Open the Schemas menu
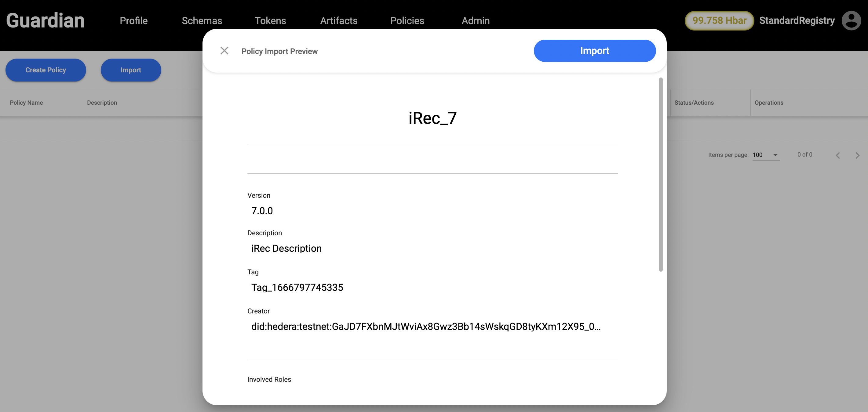The image size is (868, 412). (202, 20)
